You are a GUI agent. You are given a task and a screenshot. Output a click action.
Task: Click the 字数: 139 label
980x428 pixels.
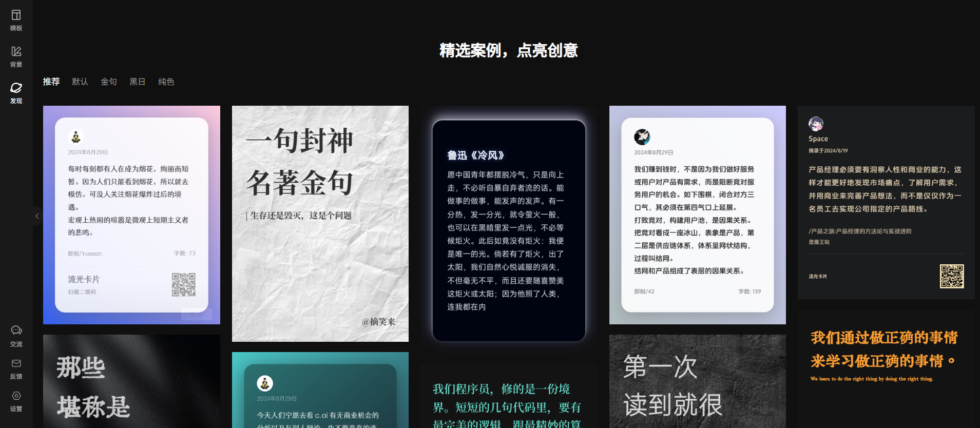point(750,291)
